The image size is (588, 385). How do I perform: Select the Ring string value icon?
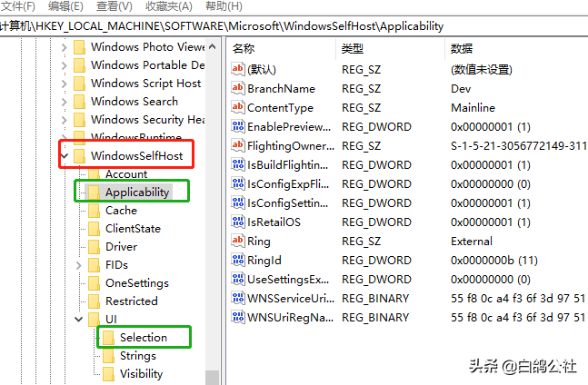coord(238,242)
